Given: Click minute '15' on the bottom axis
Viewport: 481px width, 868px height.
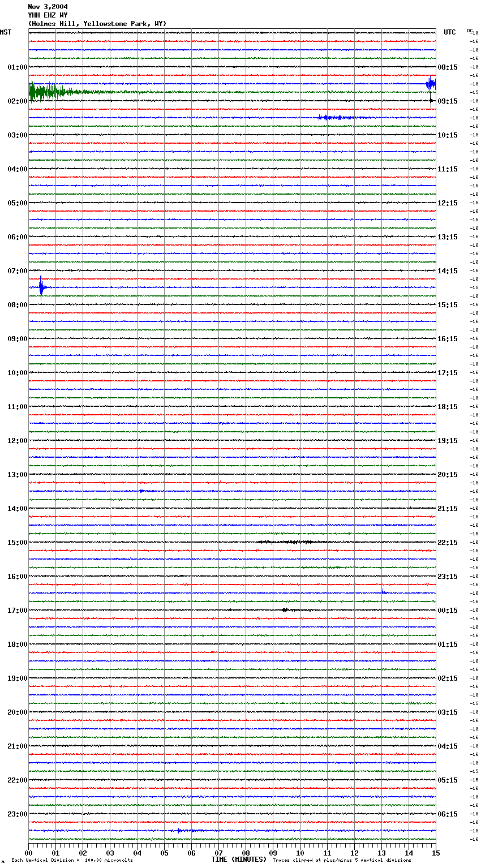Looking at the screenshot, I should pyautogui.click(x=436, y=853).
